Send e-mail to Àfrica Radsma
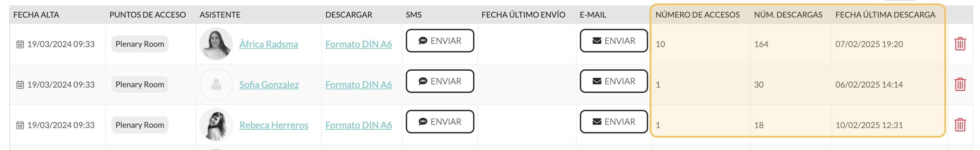Screen dimensions: 980x150 (614, 41)
